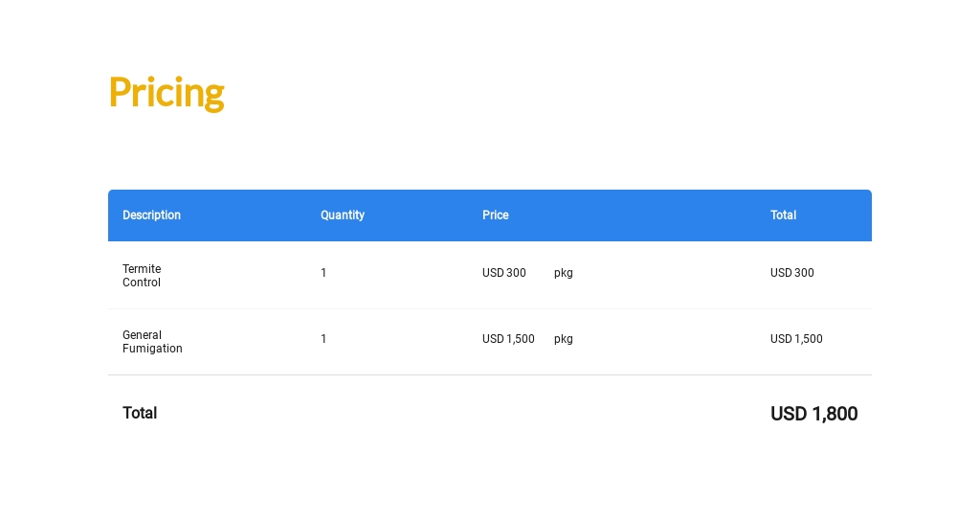Select the Total column header
Image resolution: width=980 pixels, height=521 pixels.
(x=783, y=215)
